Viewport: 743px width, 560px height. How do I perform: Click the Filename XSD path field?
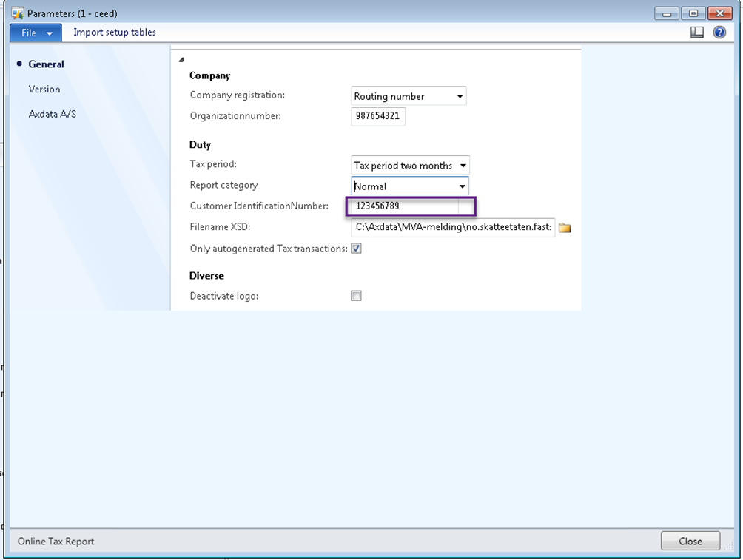(x=452, y=227)
